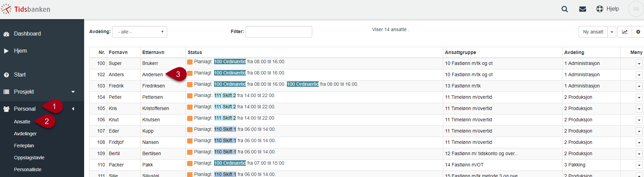Select Ansatte in the sidebar

pos(22,122)
